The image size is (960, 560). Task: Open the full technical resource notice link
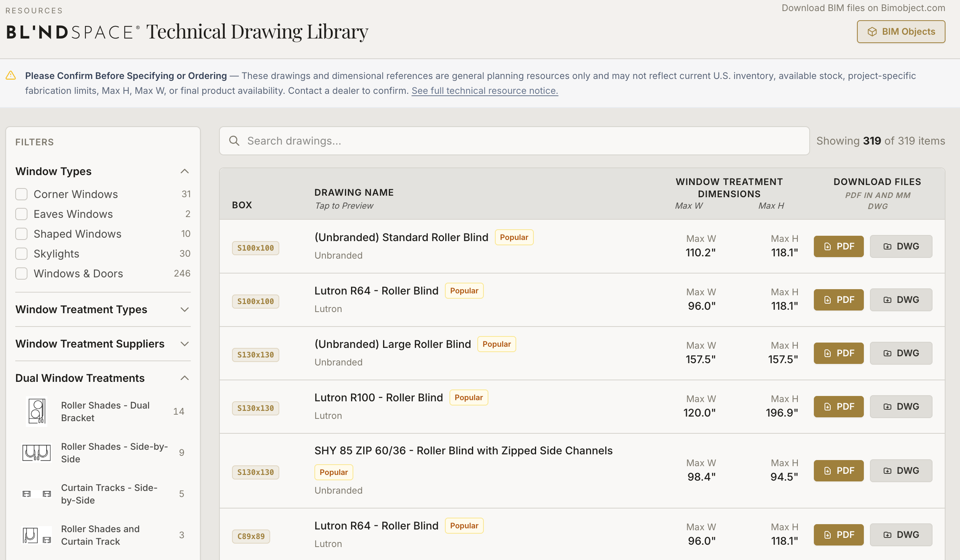[x=485, y=91]
